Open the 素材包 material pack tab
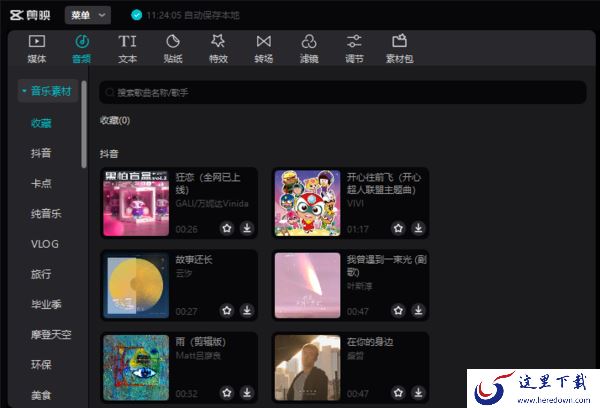Image resolution: width=600 pixels, height=408 pixels. click(x=399, y=49)
